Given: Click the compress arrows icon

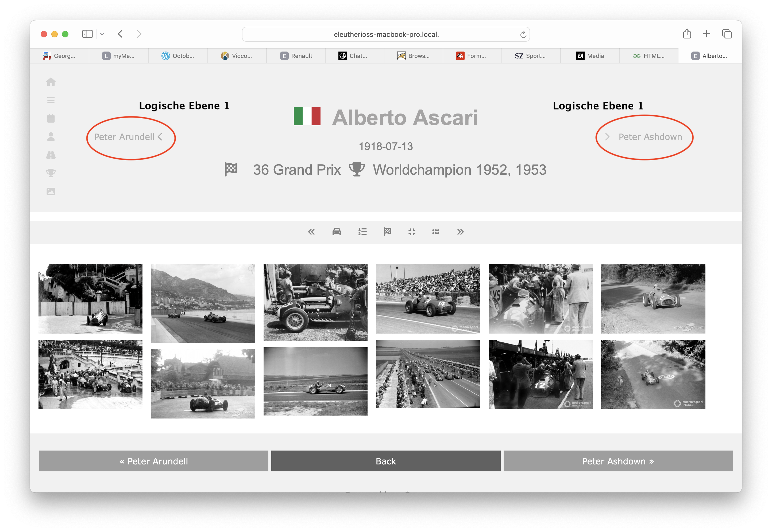Looking at the screenshot, I should point(412,232).
